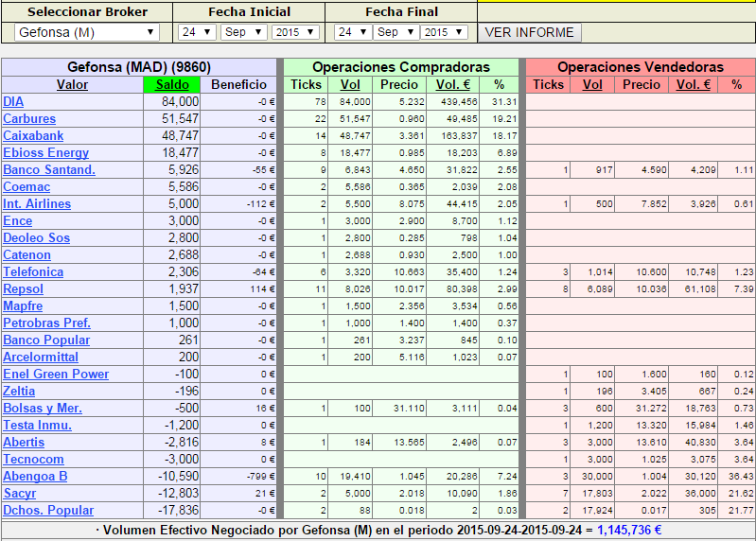The image size is (756, 541).
Task: Select Int. Airlines beneficio -112 €
Action: point(260,204)
